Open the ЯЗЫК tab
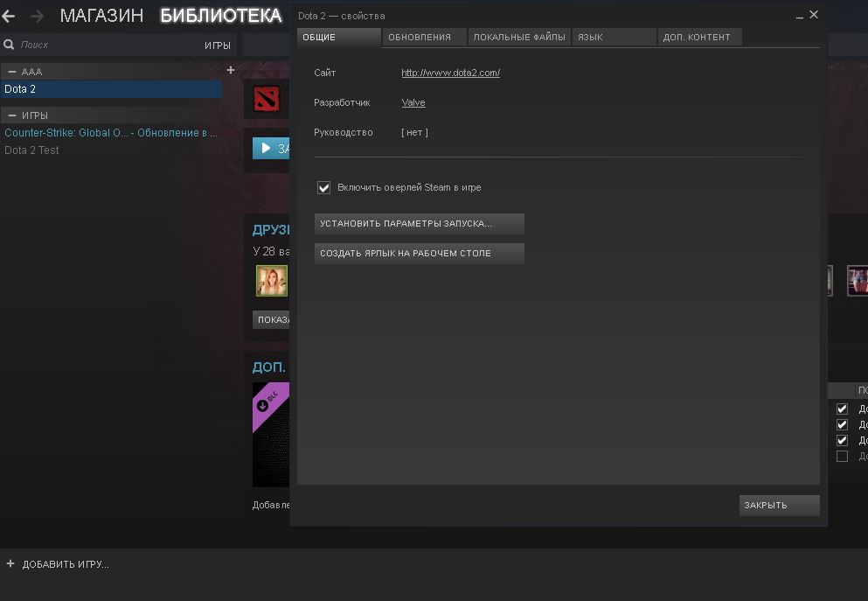 [615, 37]
